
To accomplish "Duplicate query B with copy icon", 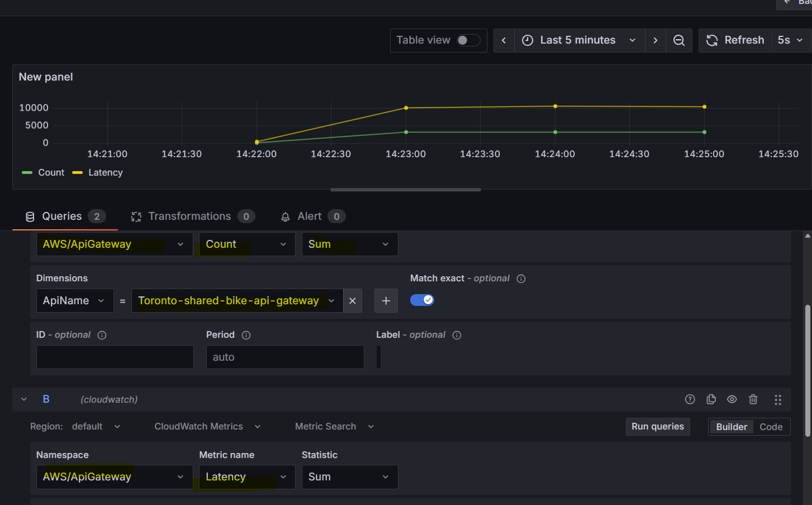I will click(x=711, y=399).
